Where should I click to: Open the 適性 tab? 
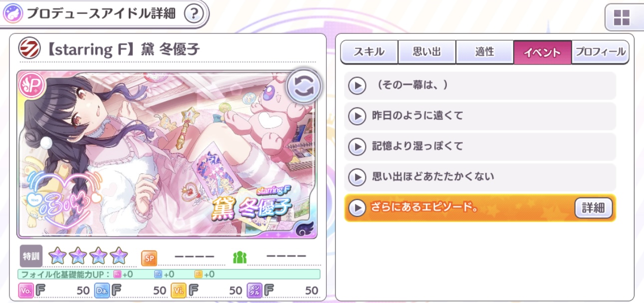[x=484, y=52]
